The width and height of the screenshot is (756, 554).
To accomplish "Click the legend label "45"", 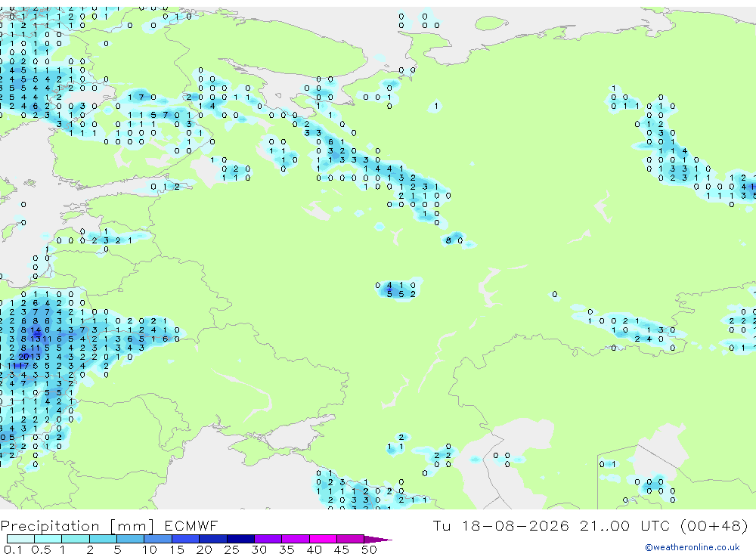I will click(x=342, y=549).
